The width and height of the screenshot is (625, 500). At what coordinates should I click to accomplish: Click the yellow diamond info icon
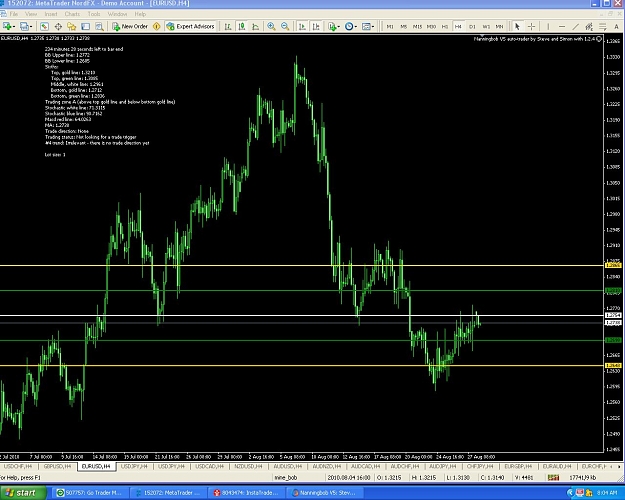tap(157, 26)
